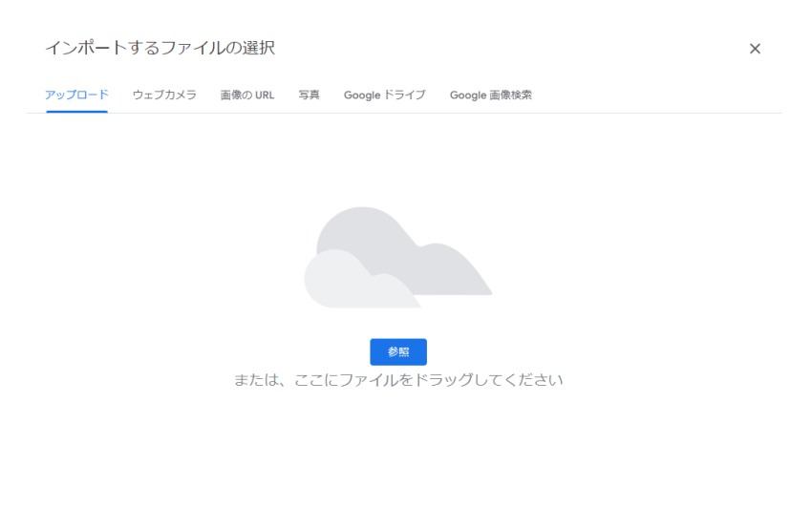Open the ウェブカメラ tab
The height and width of the screenshot is (509, 812).
point(164,95)
